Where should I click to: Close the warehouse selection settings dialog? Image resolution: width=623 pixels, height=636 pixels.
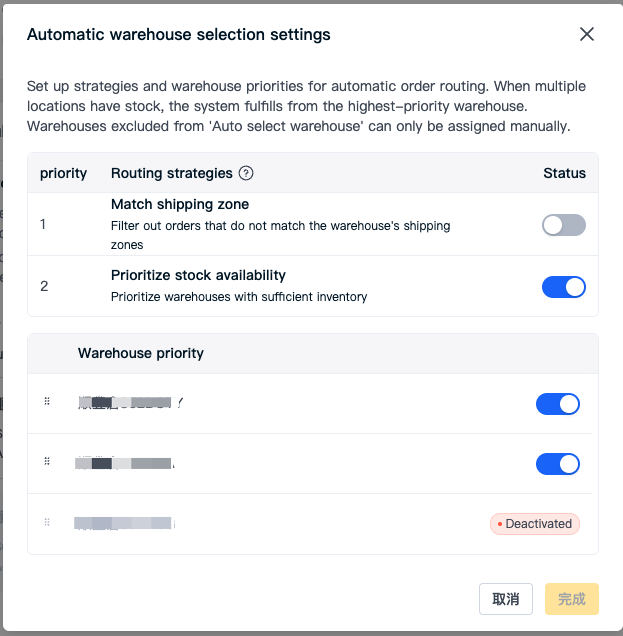[586, 34]
